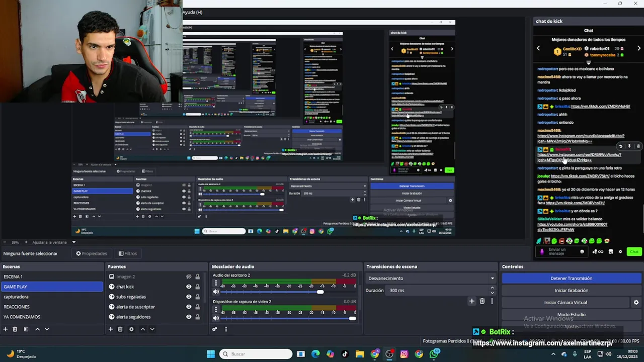Select the ESCENA 1 scene
644x362 pixels.
point(52,277)
